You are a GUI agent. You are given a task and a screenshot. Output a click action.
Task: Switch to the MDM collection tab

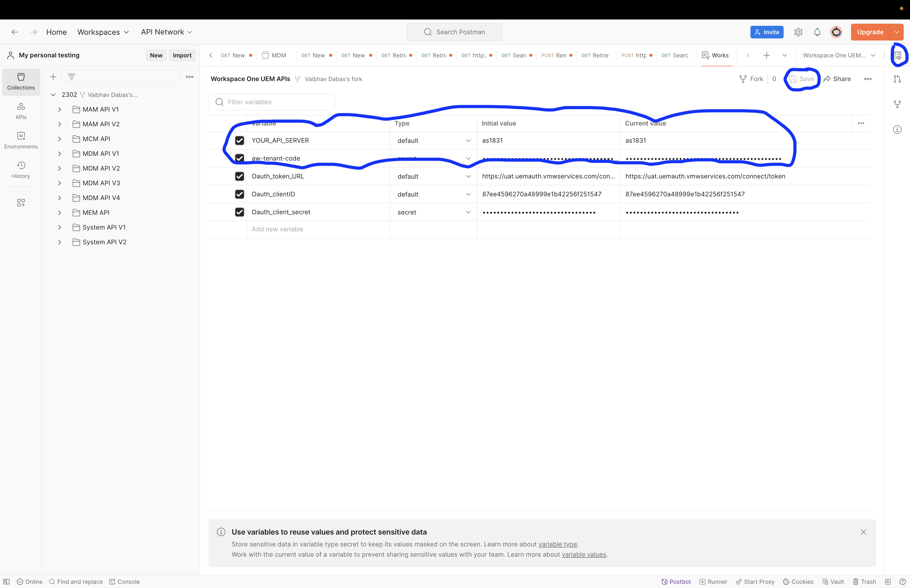click(274, 55)
